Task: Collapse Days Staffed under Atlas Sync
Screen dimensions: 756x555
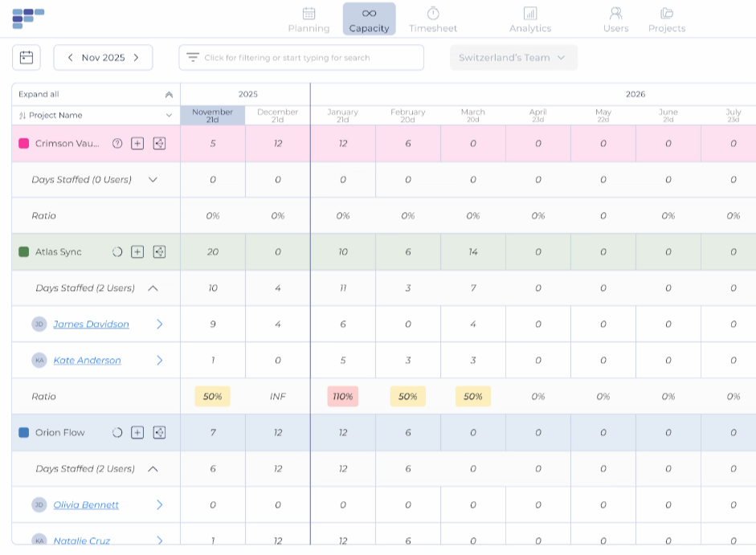Action: (x=153, y=288)
